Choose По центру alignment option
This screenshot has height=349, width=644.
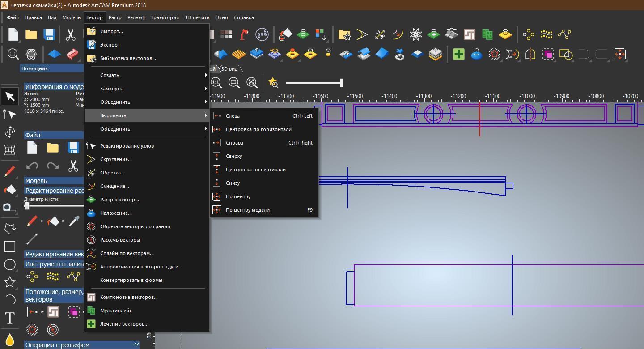pos(264,196)
